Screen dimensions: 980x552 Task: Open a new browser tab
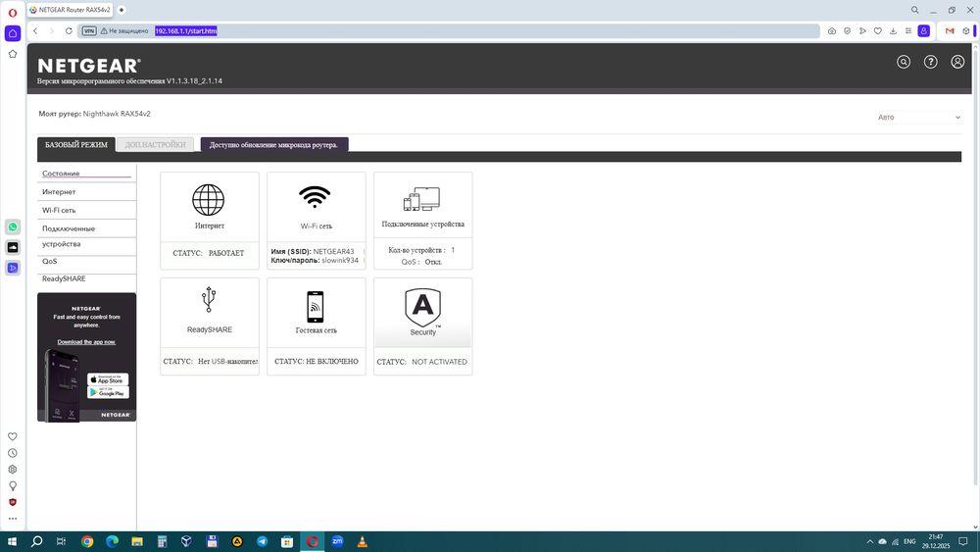click(x=122, y=10)
